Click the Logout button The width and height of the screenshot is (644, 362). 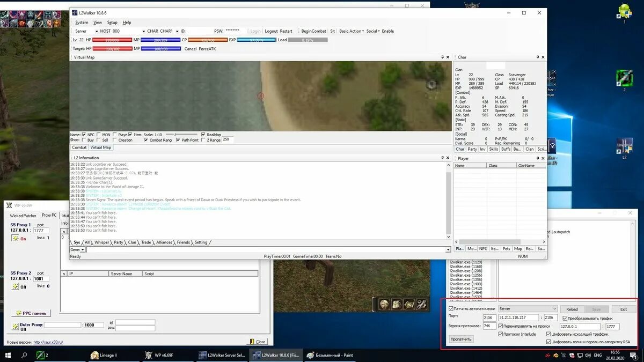click(x=272, y=31)
